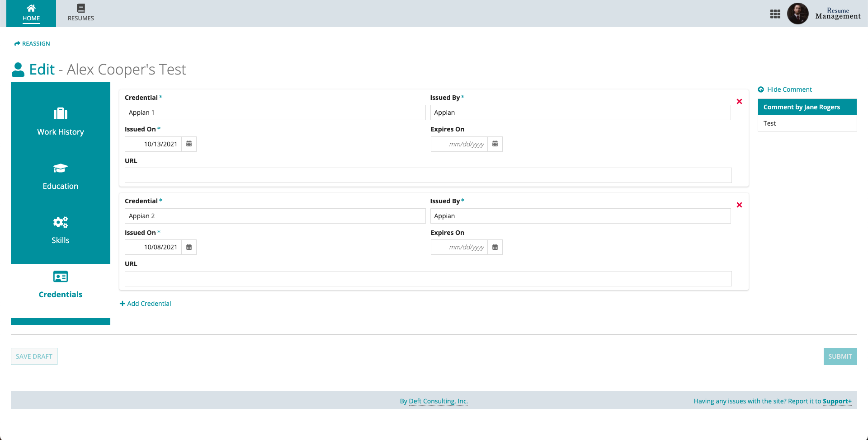Remove the Appian 1 credential

pos(740,102)
